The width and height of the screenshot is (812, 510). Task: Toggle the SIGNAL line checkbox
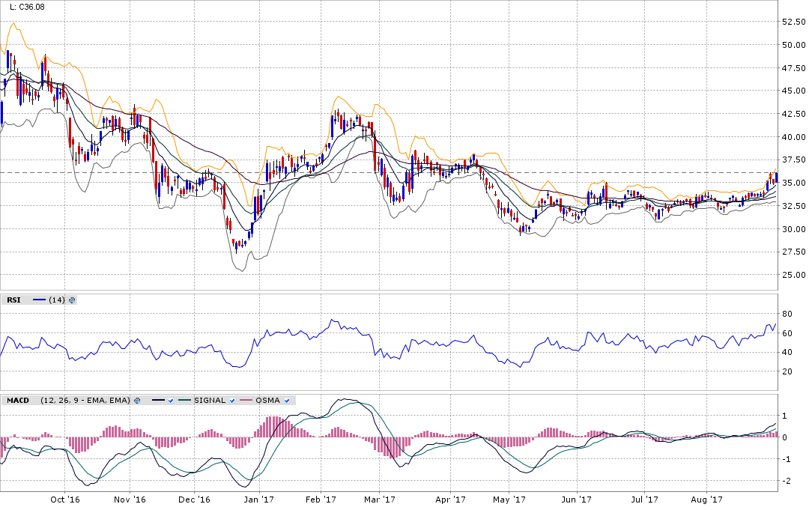click(x=232, y=401)
